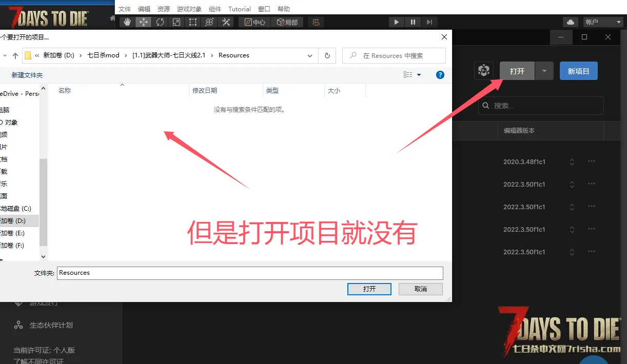The width and height of the screenshot is (627, 364).
Task: Click the blue 新项目 button
Action: coord(578,71)
